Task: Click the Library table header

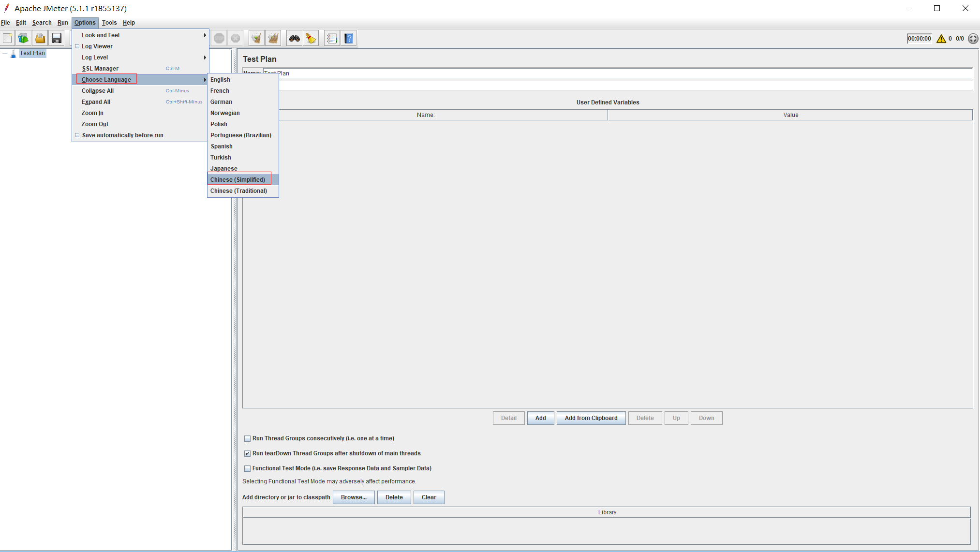Action: point(607,512)
